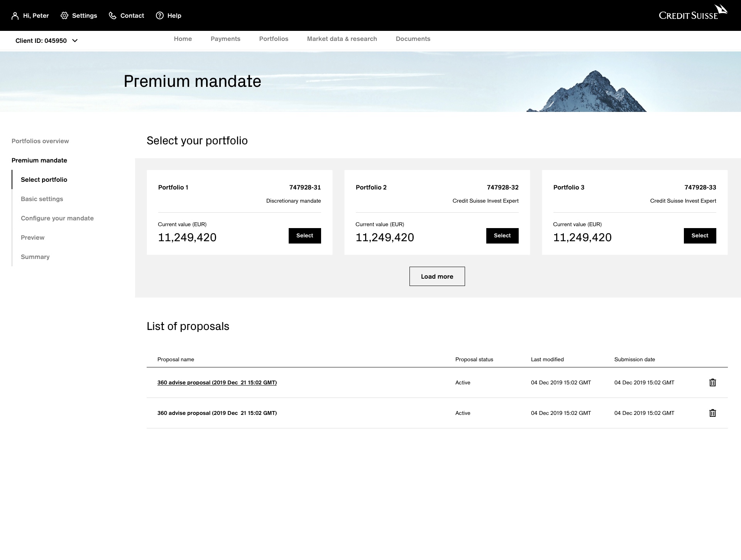741x560 pixels.
Task: Click Portfolio 1 value 11,249,420
Action: tap(187, 237)
